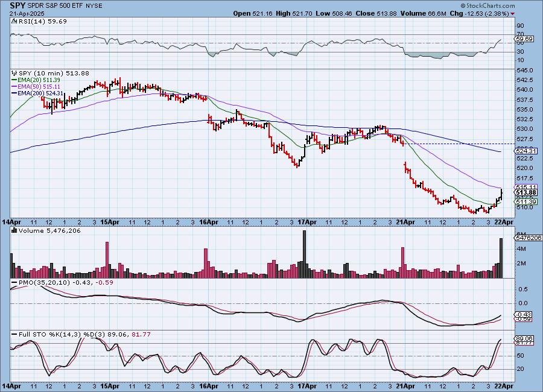The height and width of the screenshot is (392, 543).
Task: Click the '-0.43' PMO value tag on right axis
Action: pos(524,314)
